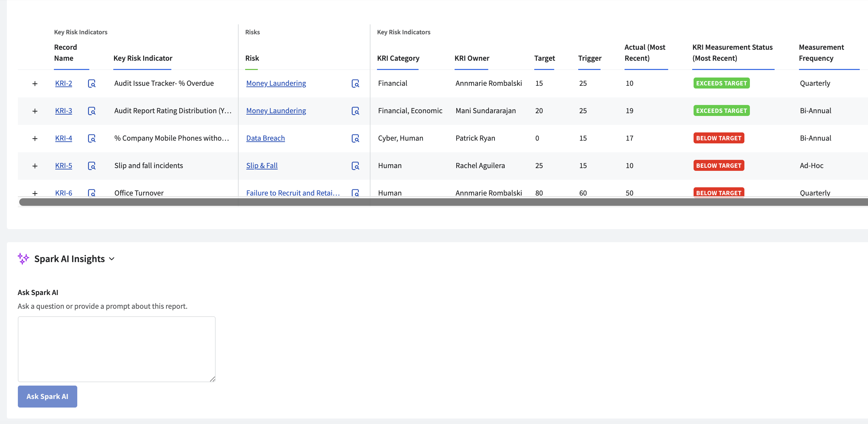The height and width of the screenshot is (424, 868).
Task: Preview Data Breach risk record
Action: click(x=355, y=138)
